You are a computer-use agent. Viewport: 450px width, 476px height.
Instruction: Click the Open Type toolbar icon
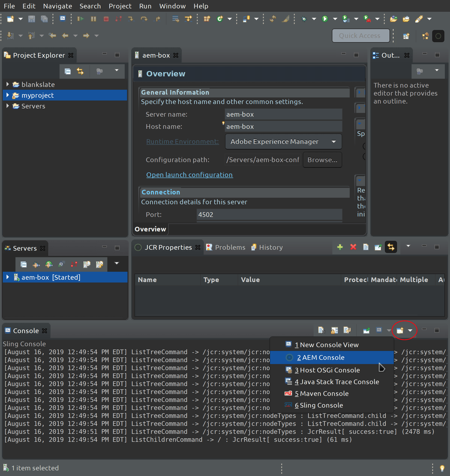pyautogui.click(x=393, y=19)
